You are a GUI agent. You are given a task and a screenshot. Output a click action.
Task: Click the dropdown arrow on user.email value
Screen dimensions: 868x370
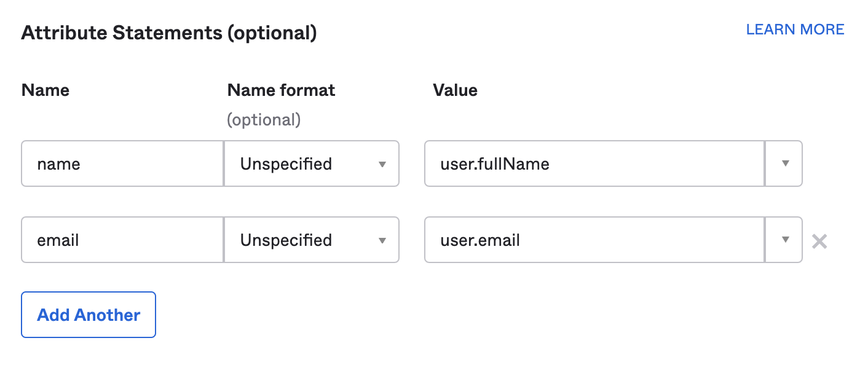(784, 240)
